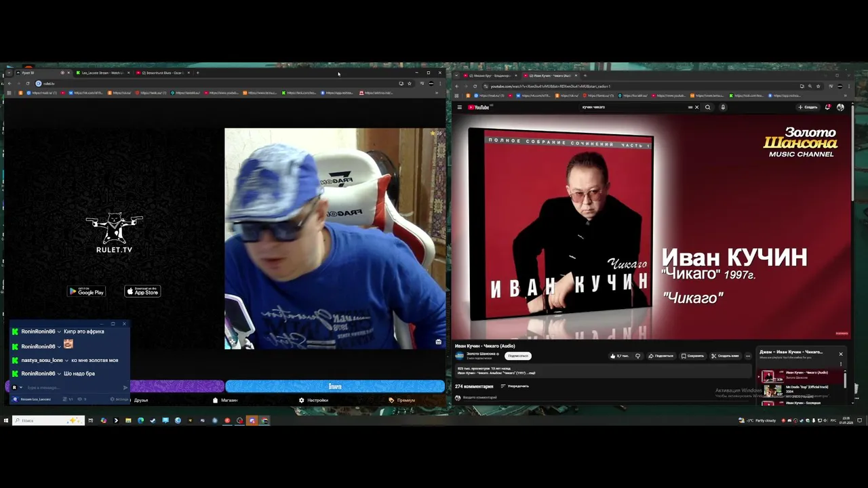Open Премиум in Rulet.tv bottom bar
Image resolution: width=868 pixels, height=488 pixels.
(401, 400)
